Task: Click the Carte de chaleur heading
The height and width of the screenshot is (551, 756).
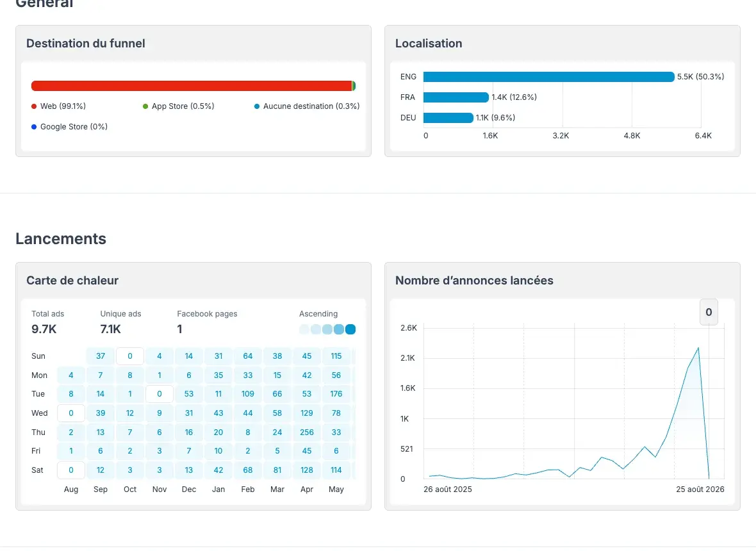Action: [72, 281]
